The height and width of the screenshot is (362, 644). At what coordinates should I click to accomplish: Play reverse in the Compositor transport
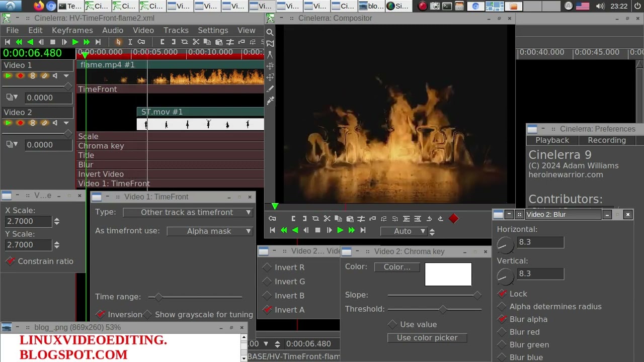point(295,230)
